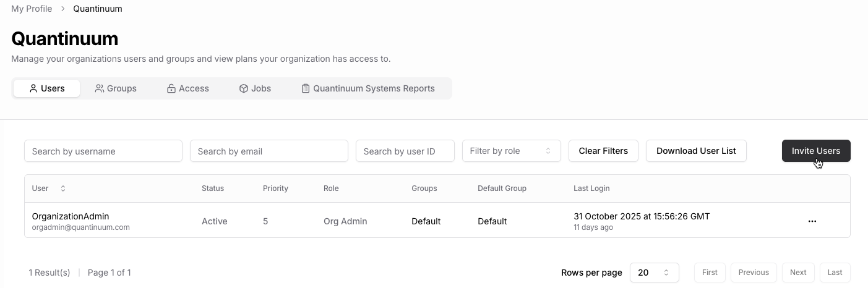Jump to the Last page
Image resolution: width=868 pixels, height=288 pixels.
[x=835, y=273]
